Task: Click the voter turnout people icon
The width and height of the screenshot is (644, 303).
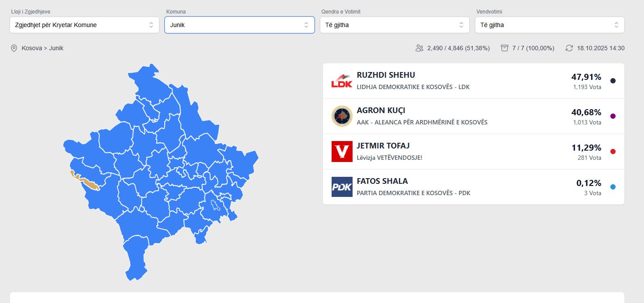Action: (419, 48)
